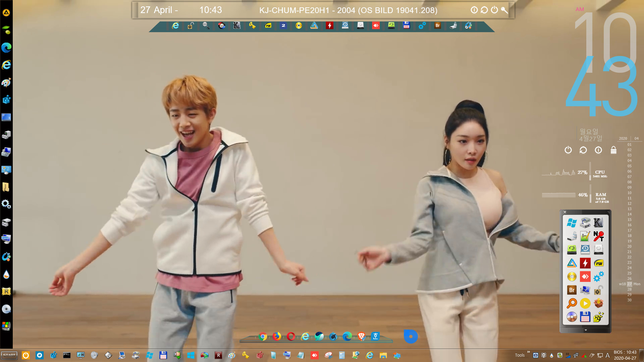Open Internet Explorer in the top dock
This screenshot has height=362, width=644.
pyautogui.click(x=175, y=25)
